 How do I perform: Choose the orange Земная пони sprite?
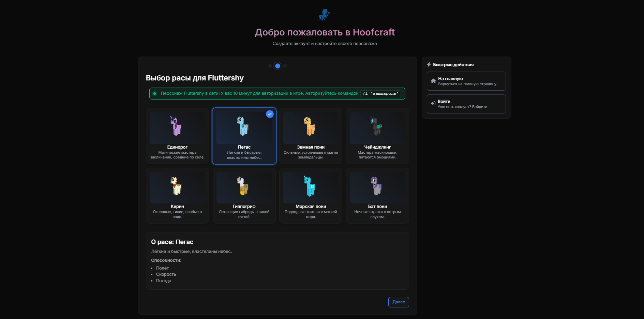click(x=310, y=126)
